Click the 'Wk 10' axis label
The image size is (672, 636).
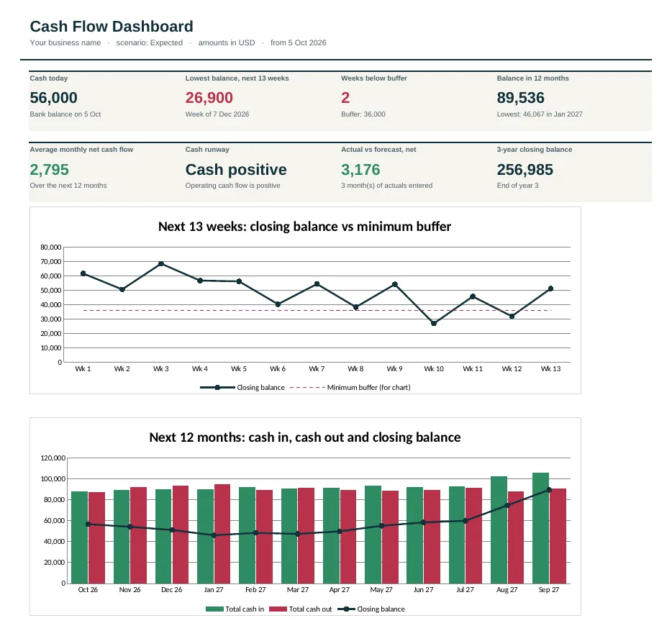(x=434, y=369)
